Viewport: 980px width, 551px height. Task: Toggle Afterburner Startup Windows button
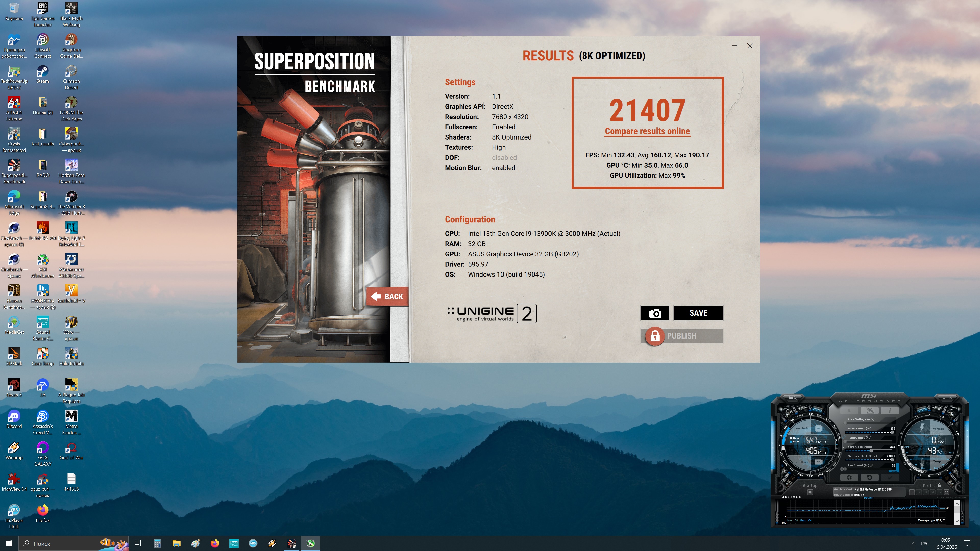pyautogui.click(x=810, y=492)
